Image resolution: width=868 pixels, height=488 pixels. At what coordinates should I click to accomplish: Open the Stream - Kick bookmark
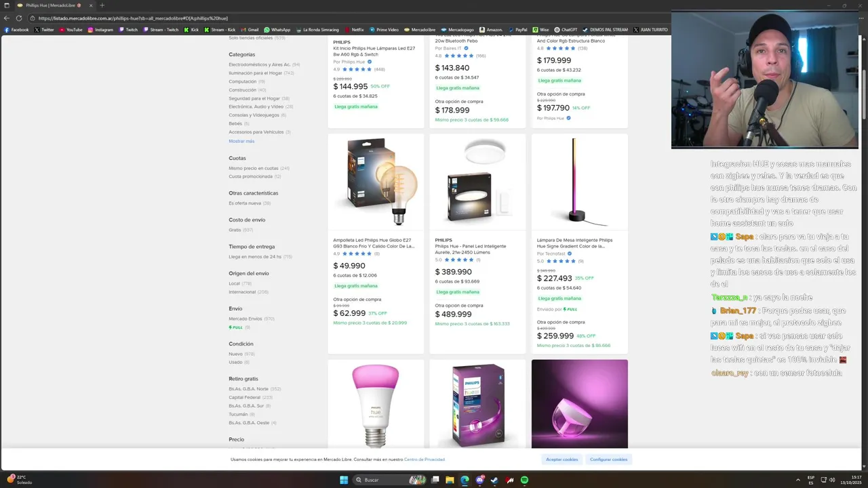click(x=220, y=30)
